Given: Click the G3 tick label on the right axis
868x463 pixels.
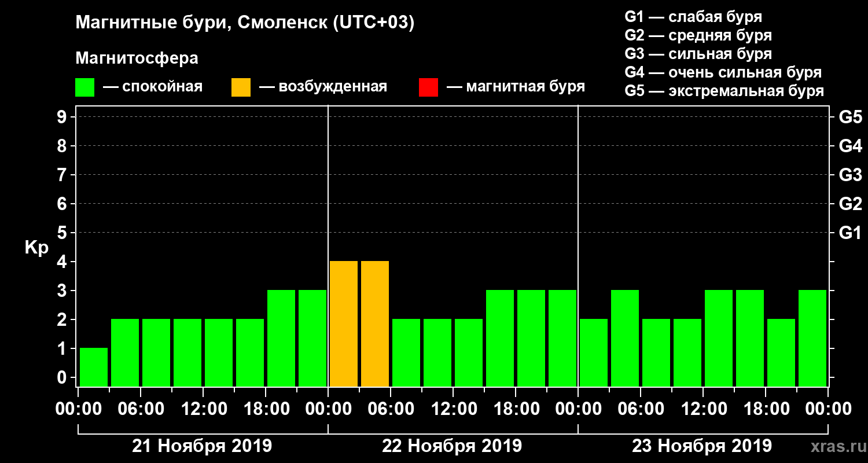Looking at the screenshot, I should [x=851, y=175].
